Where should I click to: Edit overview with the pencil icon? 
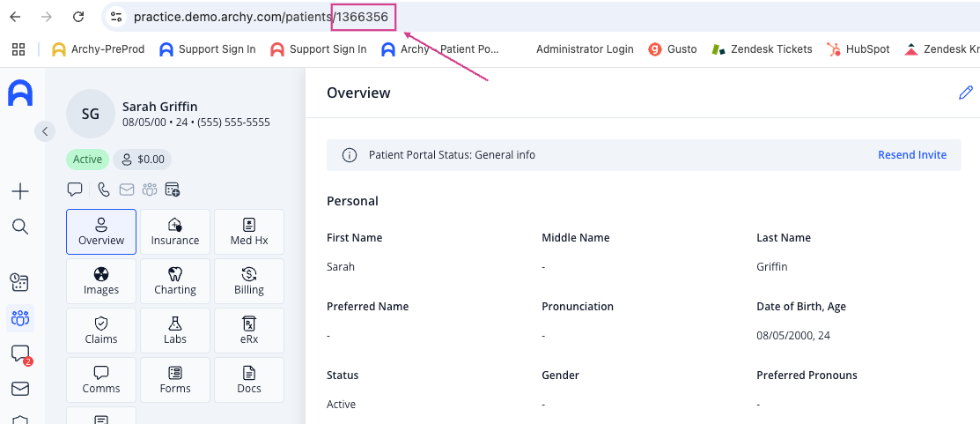[x=966, y=93]
